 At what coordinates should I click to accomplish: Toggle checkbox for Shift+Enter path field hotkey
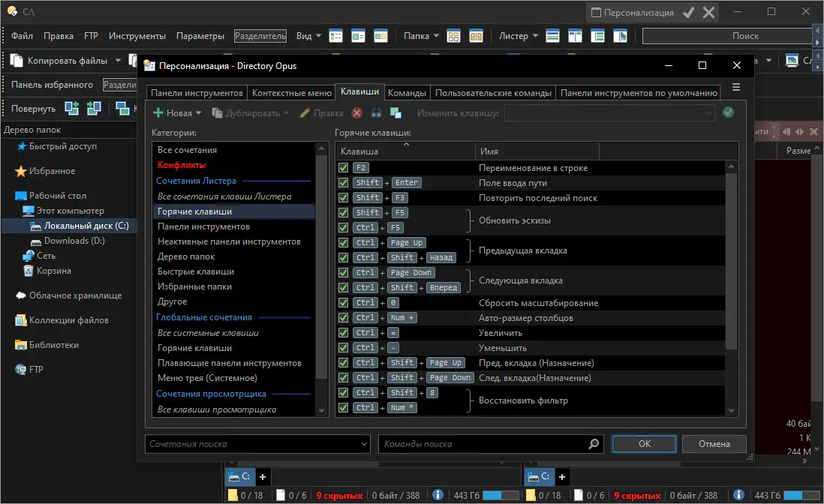pos(344,183)
